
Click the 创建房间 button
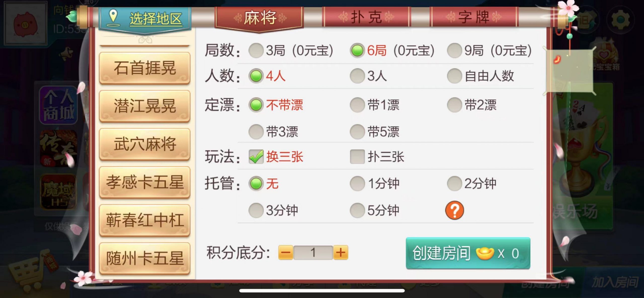pyautogui.click(x=468, y=253)
